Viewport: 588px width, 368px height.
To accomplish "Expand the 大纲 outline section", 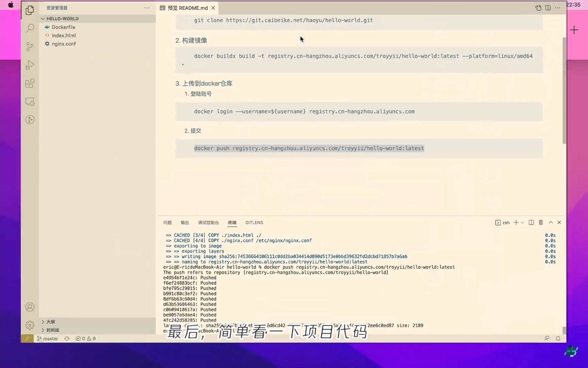I will pyautogui.click(x=98, y=322).
